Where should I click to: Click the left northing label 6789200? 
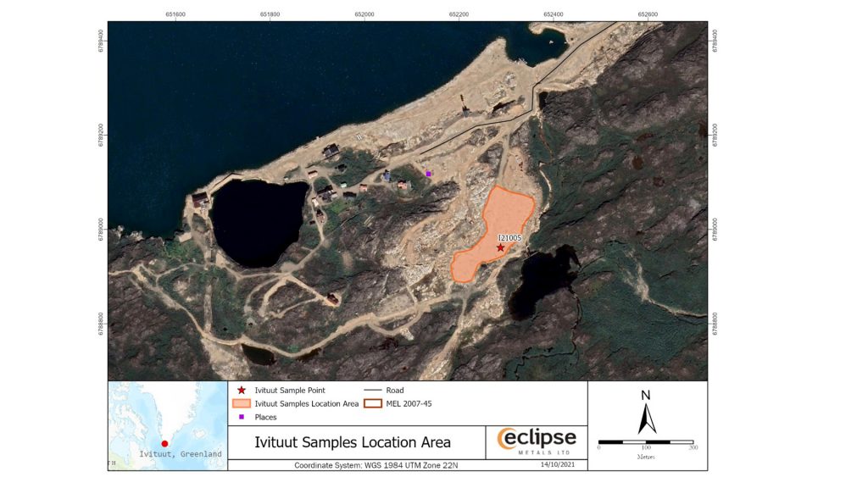[x=101, y=135]
